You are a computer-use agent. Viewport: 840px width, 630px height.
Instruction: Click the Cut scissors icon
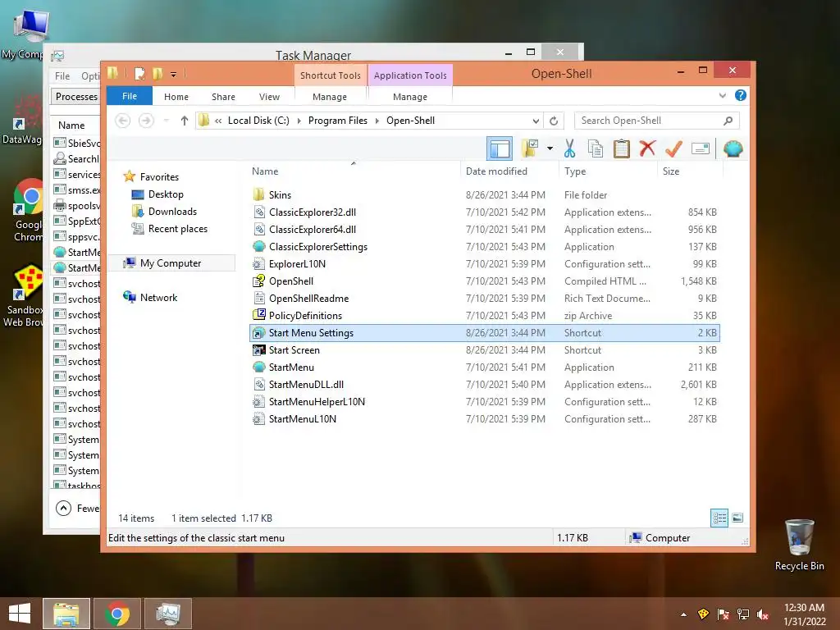[x=569, y=148]
